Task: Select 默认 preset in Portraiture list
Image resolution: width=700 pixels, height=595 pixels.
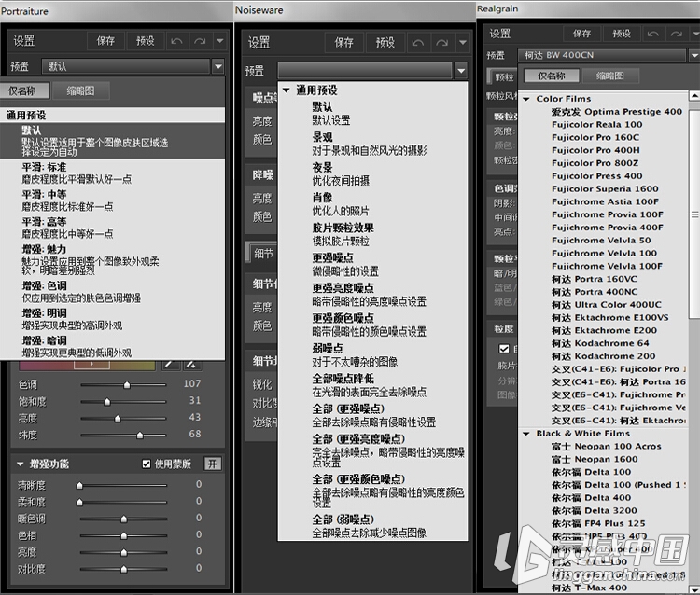Action: click(112, 141)
